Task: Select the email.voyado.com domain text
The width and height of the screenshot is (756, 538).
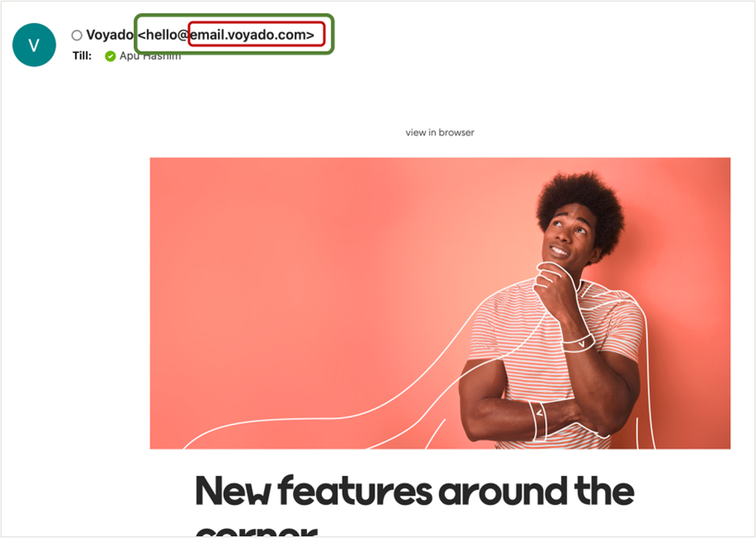Action: pos(248,35)
